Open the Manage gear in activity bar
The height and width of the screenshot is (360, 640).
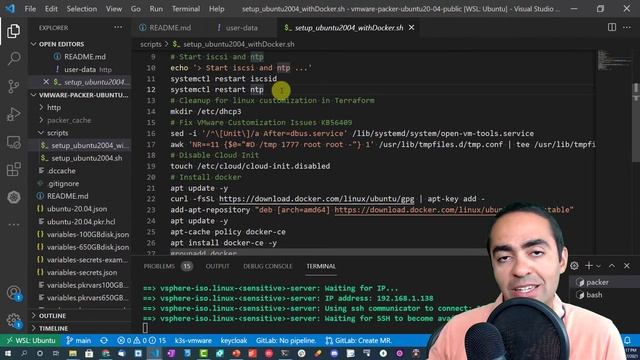coord(13,320)
